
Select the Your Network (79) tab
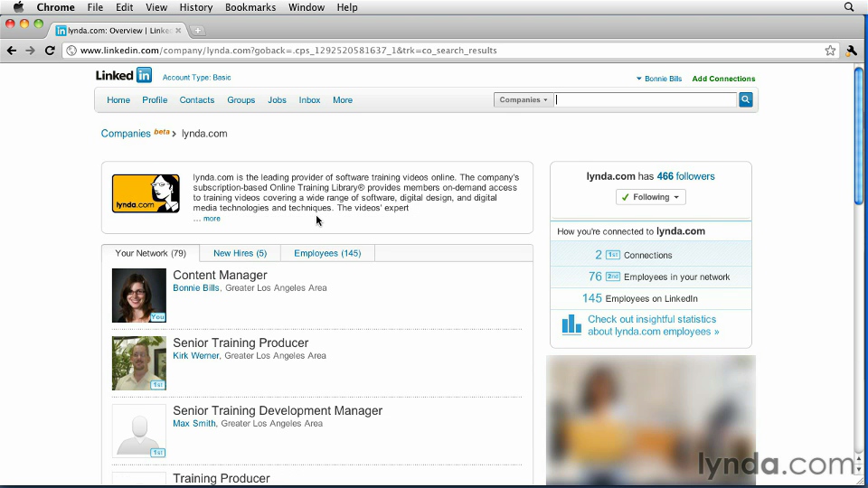point(151,253)
